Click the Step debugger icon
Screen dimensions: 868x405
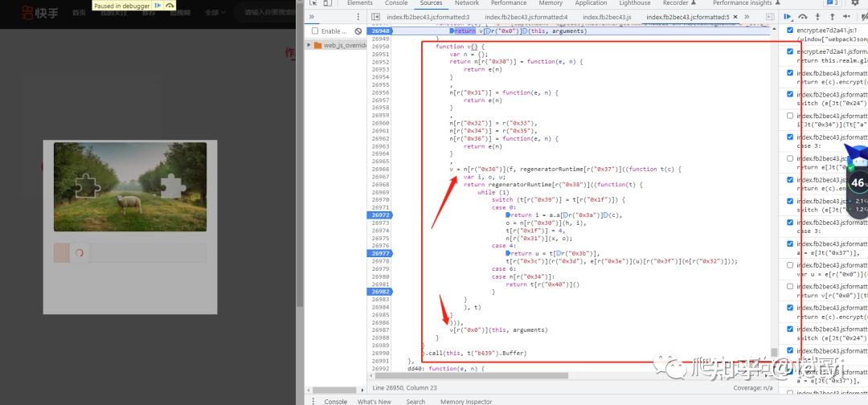(846, 17)
